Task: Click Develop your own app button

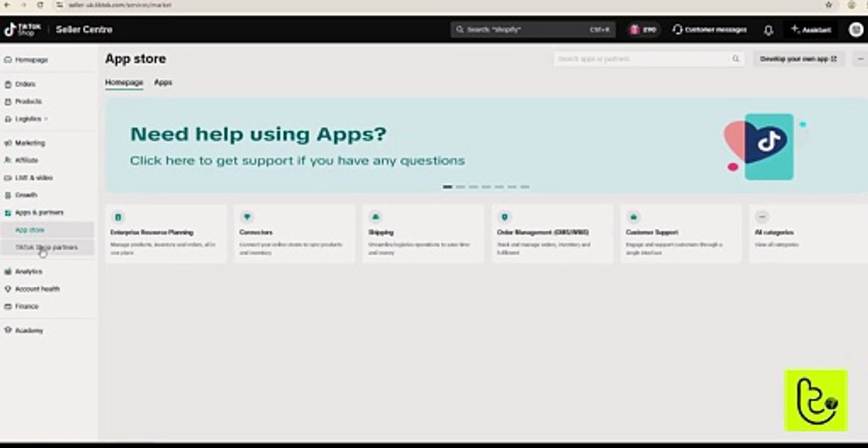Action: (798, 59)
